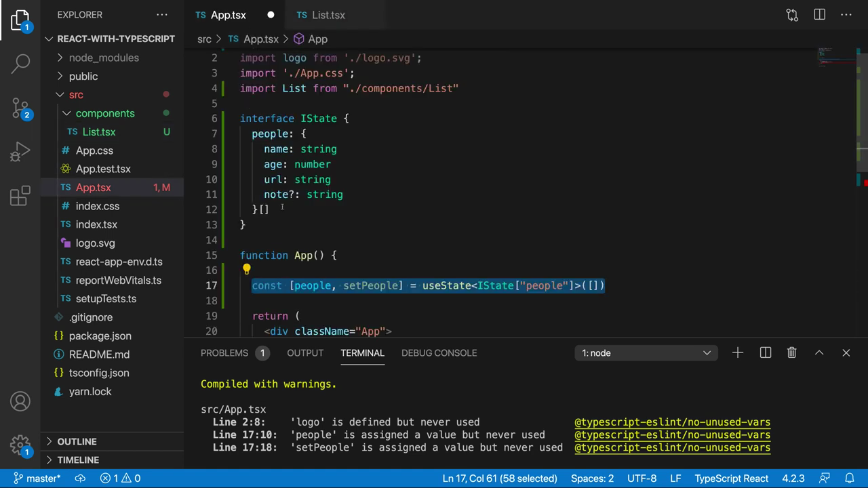Change file encoding UTF-8
Image resolution: width=868 pixels, height=488 pixels.
point(642,479)
